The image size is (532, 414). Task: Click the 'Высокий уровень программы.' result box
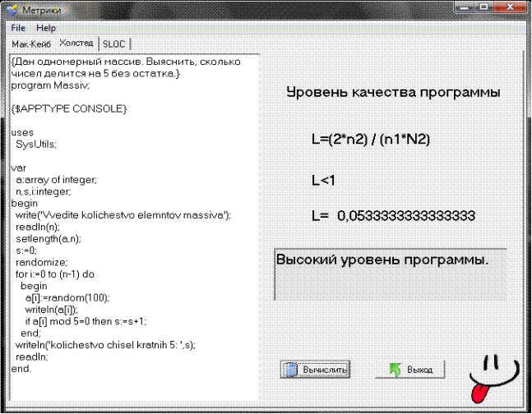pos(390,273)
